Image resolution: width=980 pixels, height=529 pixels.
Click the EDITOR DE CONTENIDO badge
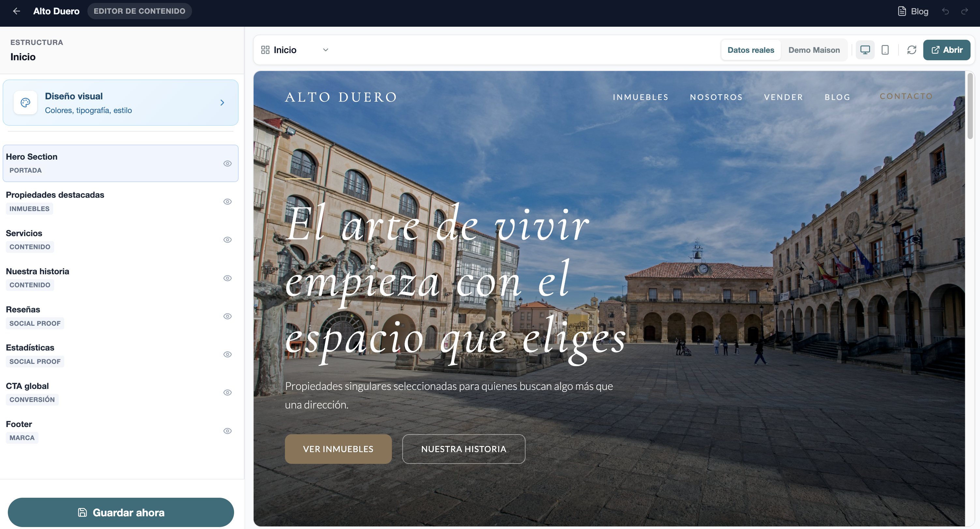point(140,11)
